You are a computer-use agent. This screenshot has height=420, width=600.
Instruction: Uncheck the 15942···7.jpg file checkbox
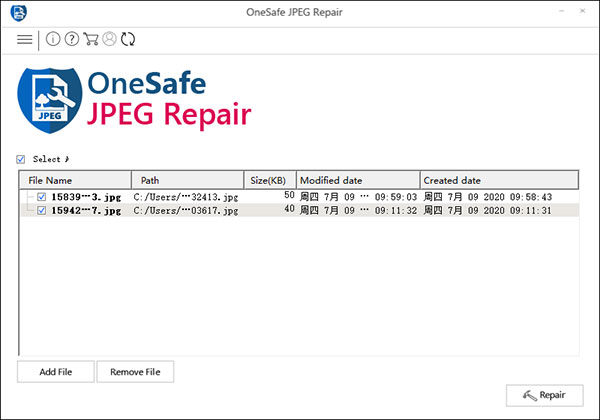pos(42,210)
